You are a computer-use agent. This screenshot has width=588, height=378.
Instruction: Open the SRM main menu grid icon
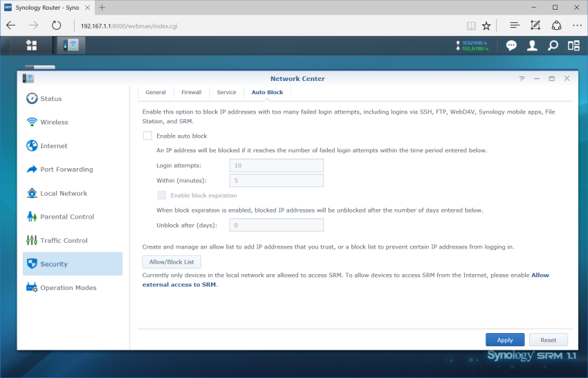click(32, 46)
